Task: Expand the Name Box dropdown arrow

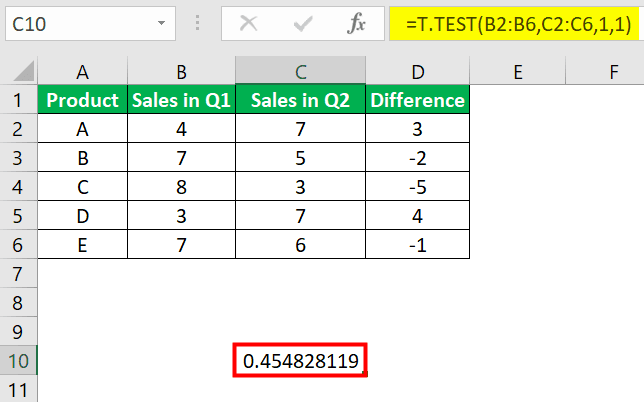Action: pyautogui.click(x=162, y=21)
